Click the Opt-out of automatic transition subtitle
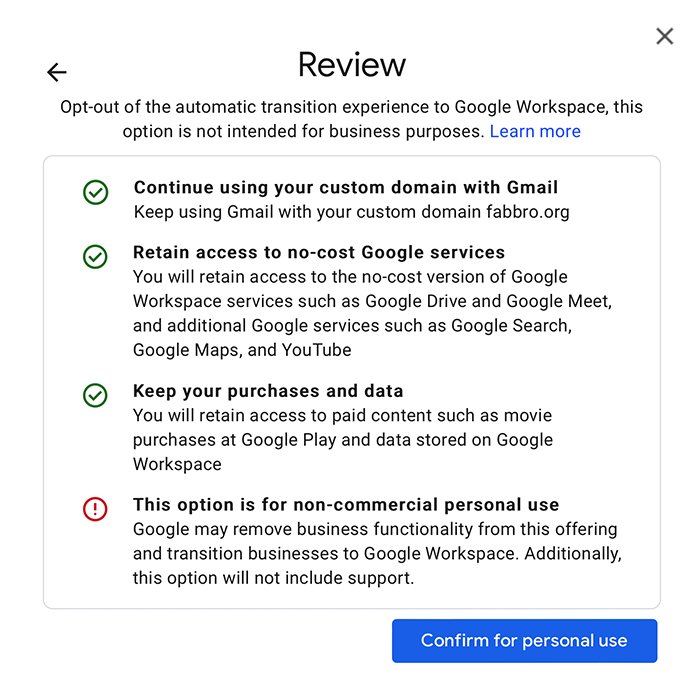Image resolution: width=700 pixels, height=700 pixels. pyautogui.click(x=352, y=119)
